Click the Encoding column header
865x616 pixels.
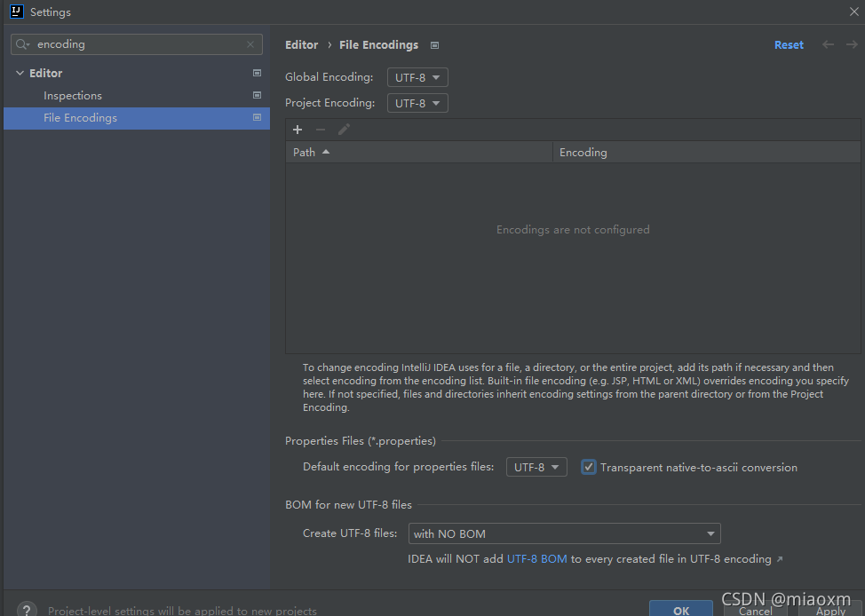[x=707, y=152]
